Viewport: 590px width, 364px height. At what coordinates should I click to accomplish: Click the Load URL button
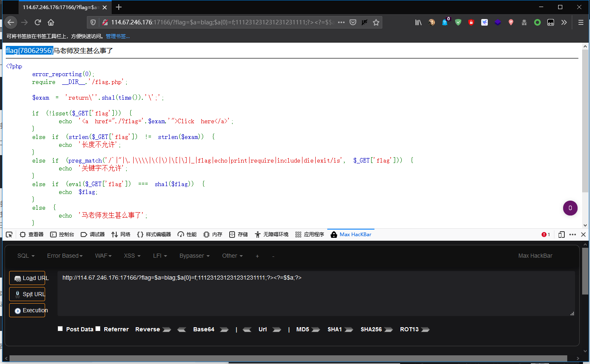[x=27, y=278]
